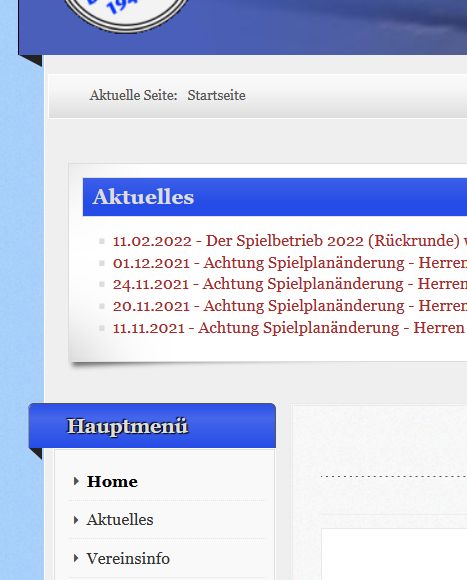Image resolution: width=467 pixels, height=580 pixels.
Task: Open the Vereinsinfo menu item
Action: [x=128, y=558]
